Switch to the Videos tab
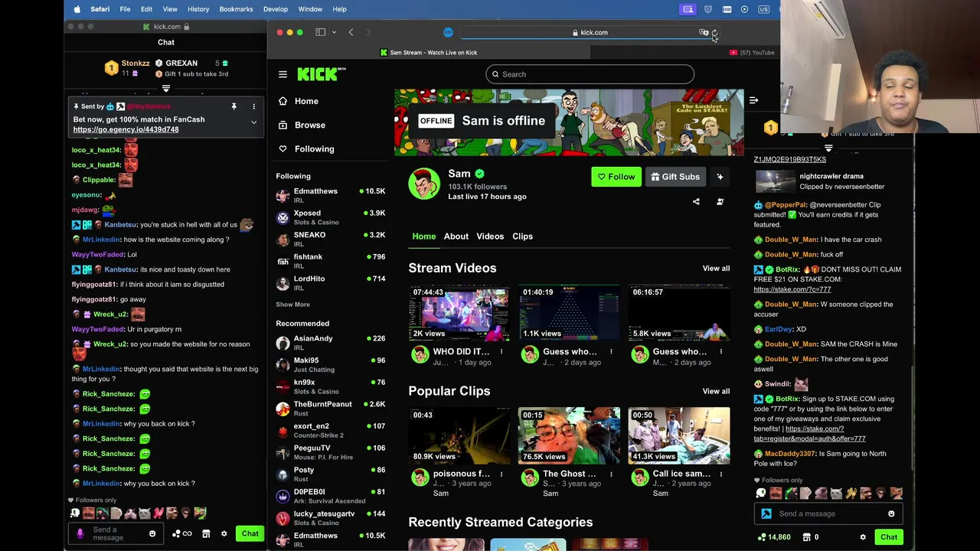 pos(490,236)
